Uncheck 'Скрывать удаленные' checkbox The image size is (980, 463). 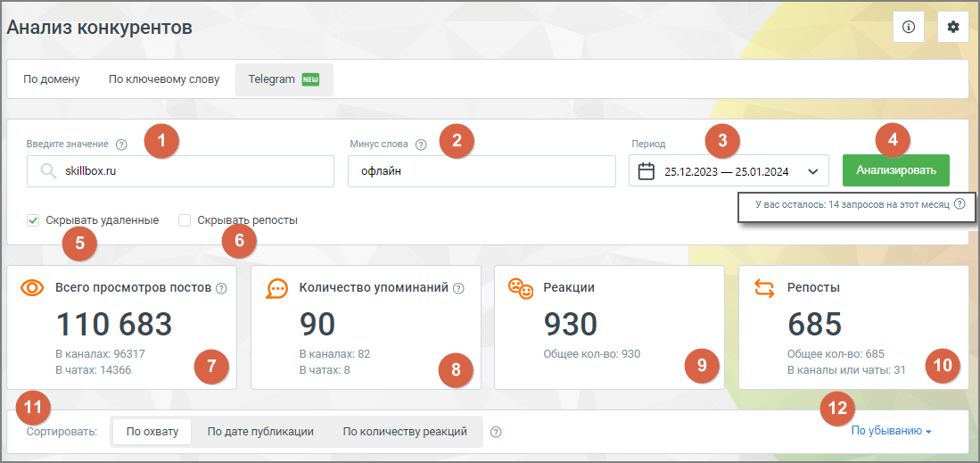(33, 220)
